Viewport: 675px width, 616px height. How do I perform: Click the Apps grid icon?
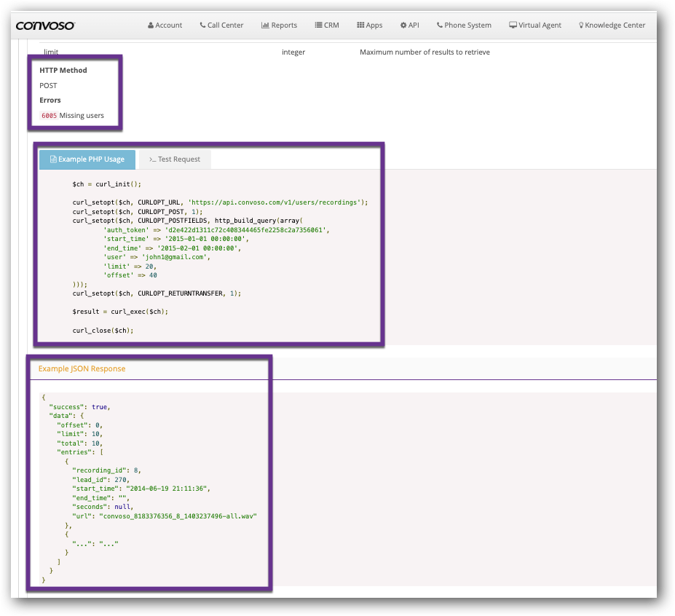coord(360,25)
